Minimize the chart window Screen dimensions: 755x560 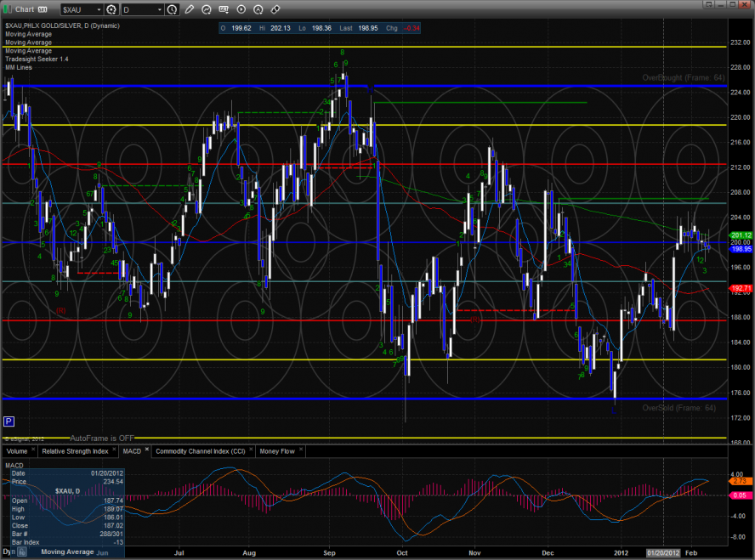click(x=721, y=4)
